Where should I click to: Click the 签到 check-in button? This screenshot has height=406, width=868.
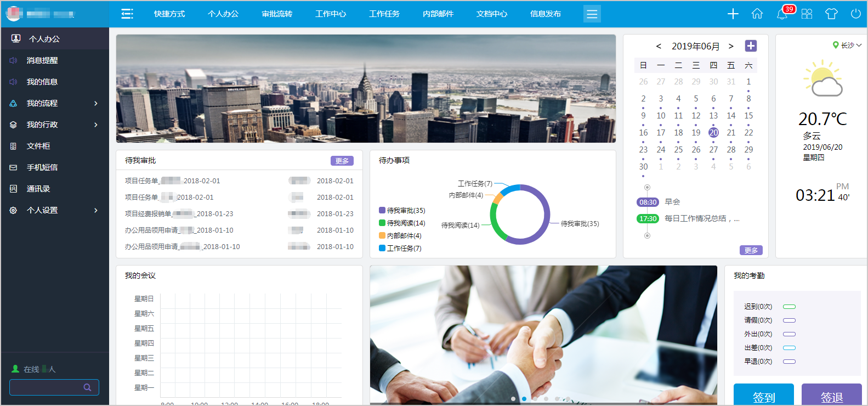coord(763,396)
